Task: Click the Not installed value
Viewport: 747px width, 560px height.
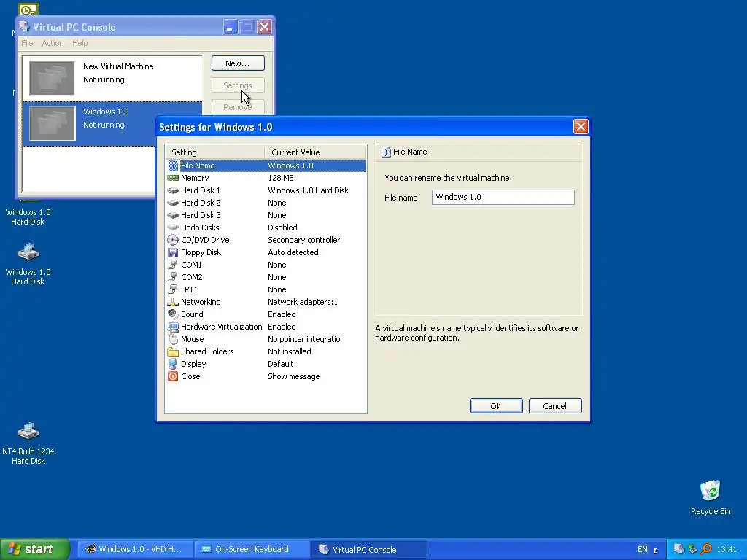Action: tap(289, 351)
